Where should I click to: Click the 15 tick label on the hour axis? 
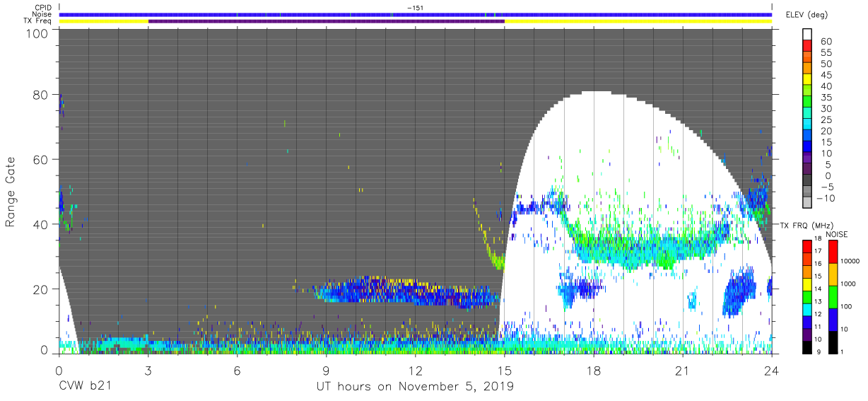(x=505, y=370)
